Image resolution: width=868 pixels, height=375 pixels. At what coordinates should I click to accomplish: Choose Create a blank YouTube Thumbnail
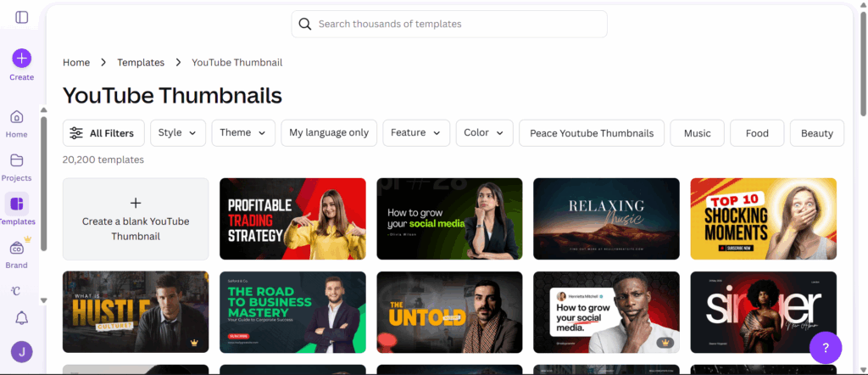(x=136, y=219)
